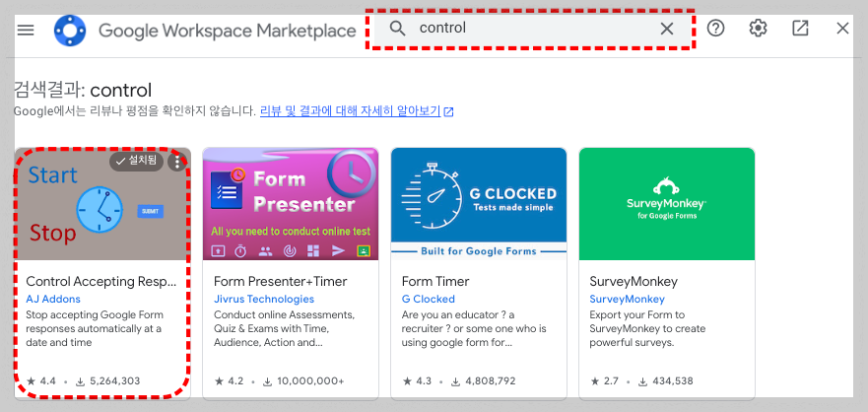Open G CLOCKED banner image
This screenshot has height=412, width=868.
coord(479,204)
